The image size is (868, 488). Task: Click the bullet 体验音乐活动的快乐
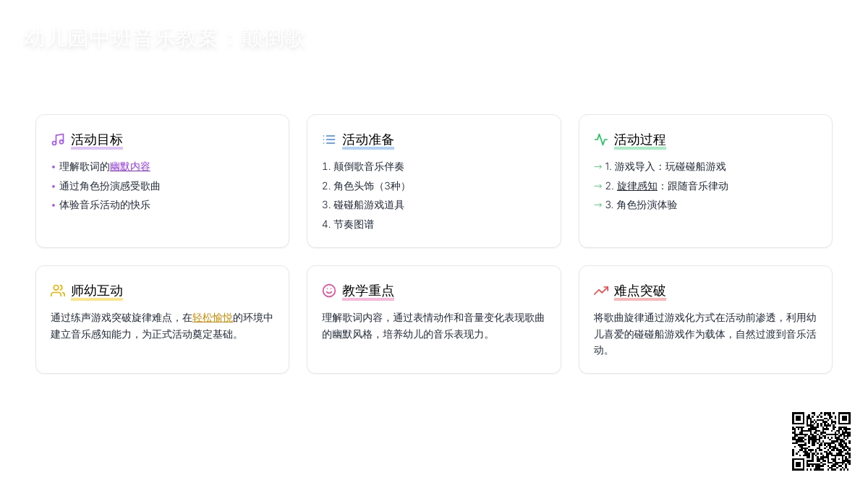click(x=105, y=205)
